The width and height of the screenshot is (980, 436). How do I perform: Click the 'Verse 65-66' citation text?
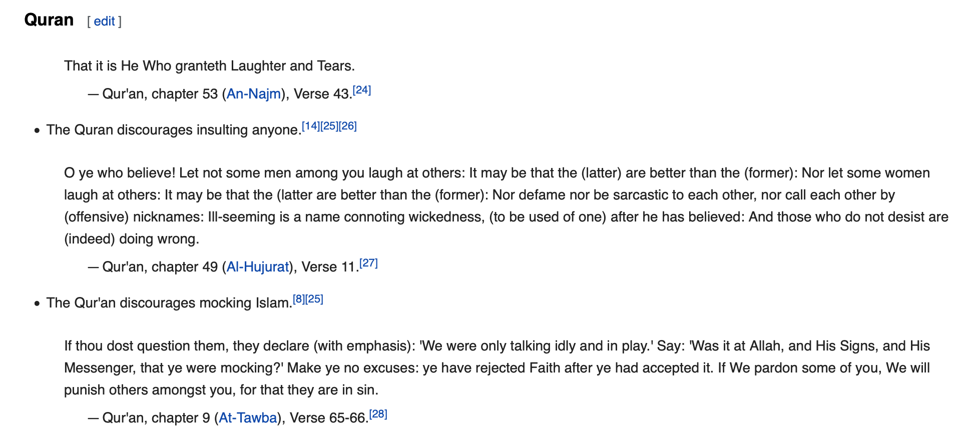pos(329,418)
